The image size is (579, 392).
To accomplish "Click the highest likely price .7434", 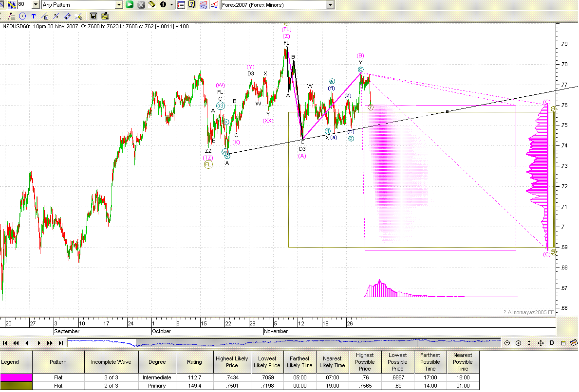I will [x=232, y=377].
